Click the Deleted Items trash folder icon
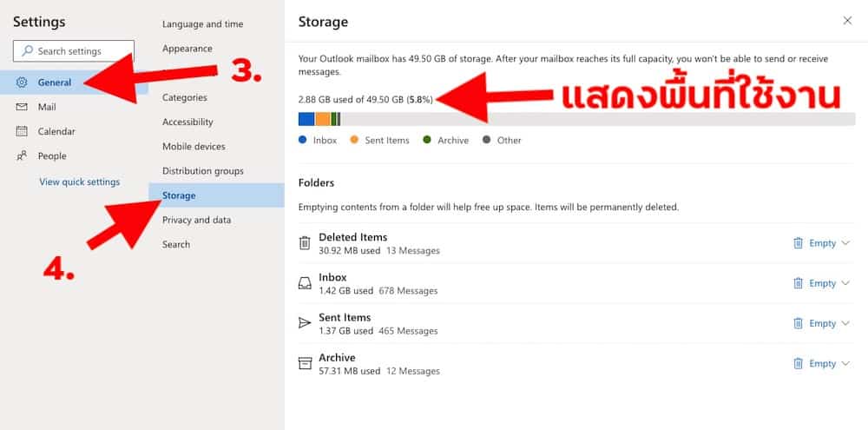868x430 pixels. click(305, 242)
